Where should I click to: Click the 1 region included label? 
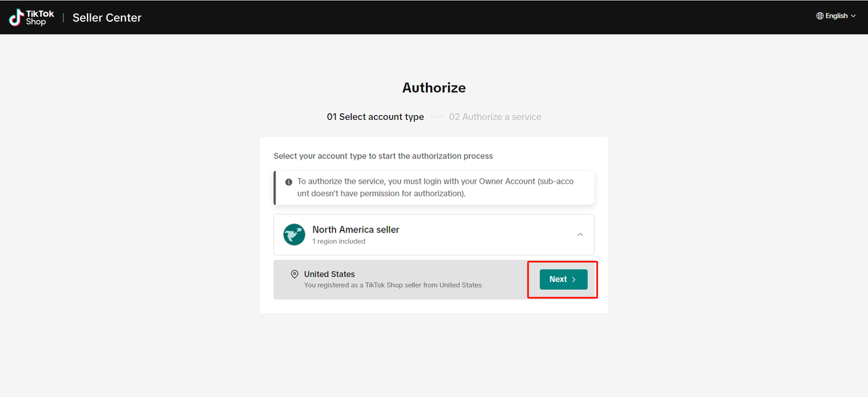tap(339, 241)
